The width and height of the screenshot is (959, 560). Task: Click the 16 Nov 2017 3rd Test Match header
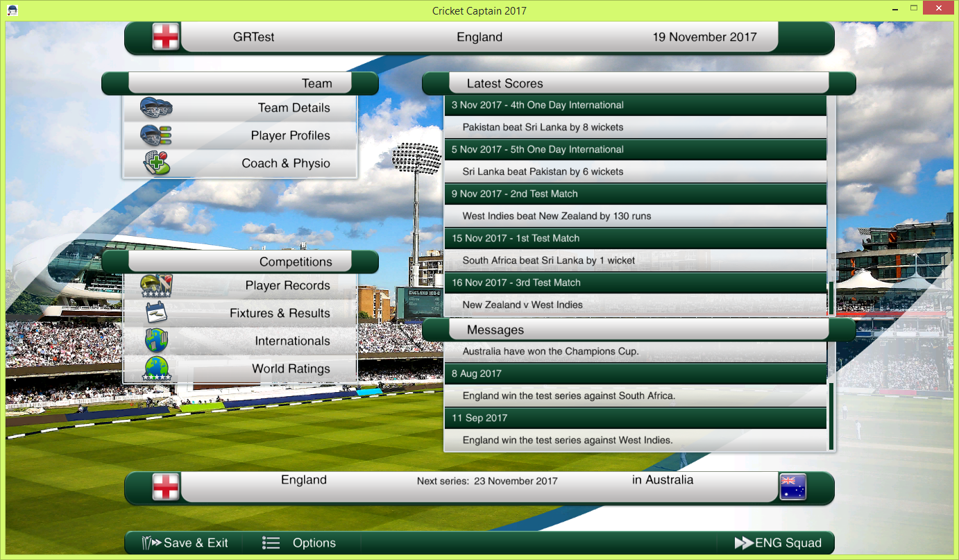(636, 283)
